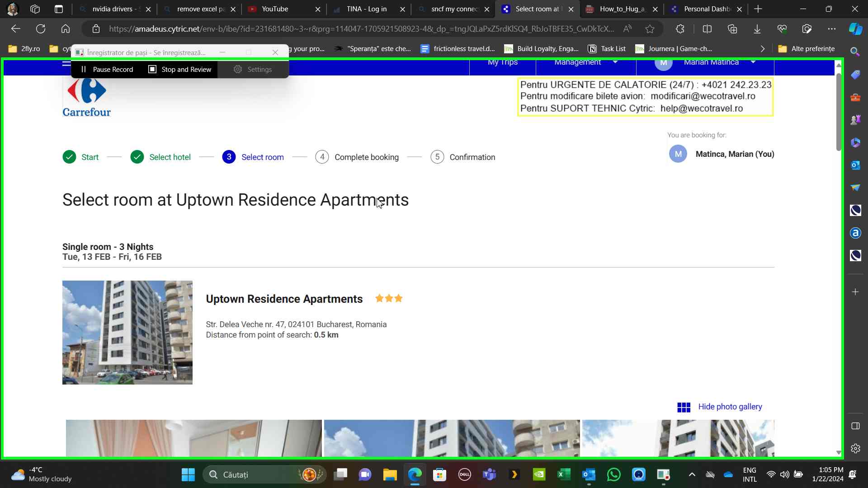Click the hotel photo gallery grid icon
The height and width of the screenshot is (488, 868).
click(x=684, y=407)
